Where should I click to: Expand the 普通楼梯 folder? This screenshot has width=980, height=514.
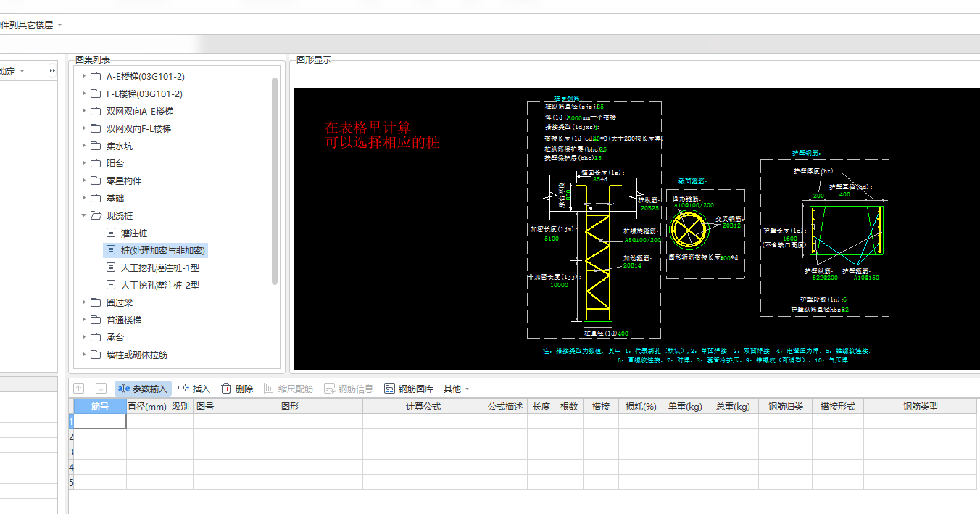point(84,320)
